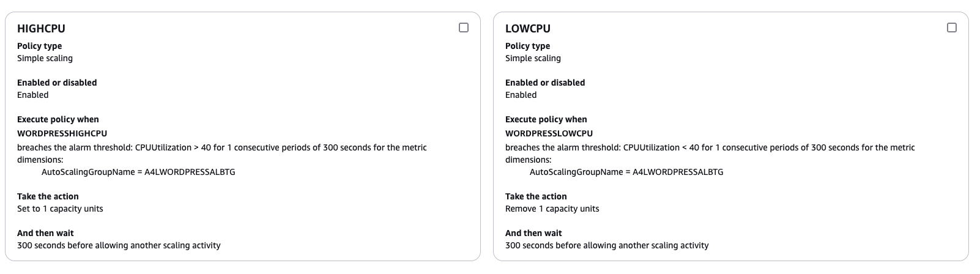The width and height of the screenshot is (980, 274).
Task: Click 'Execute policy when' heading in LOWCPU card
Action: click(546, 119)
